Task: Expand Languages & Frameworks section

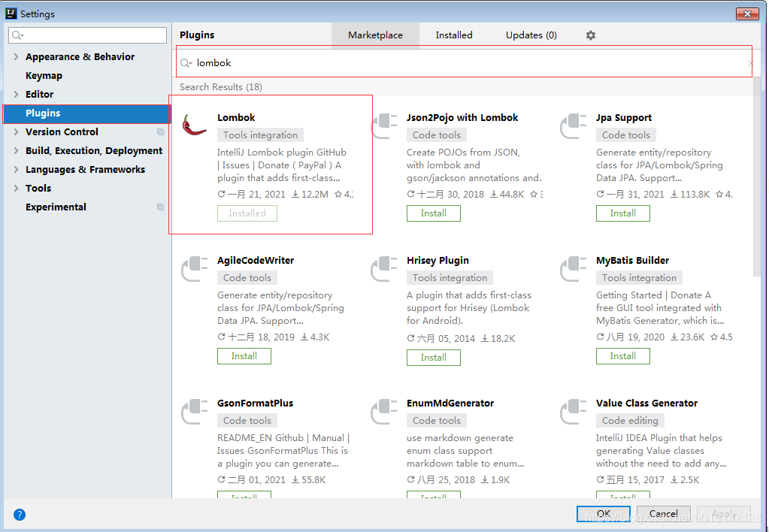Action: pyautogui.click(x=17, y=170)
